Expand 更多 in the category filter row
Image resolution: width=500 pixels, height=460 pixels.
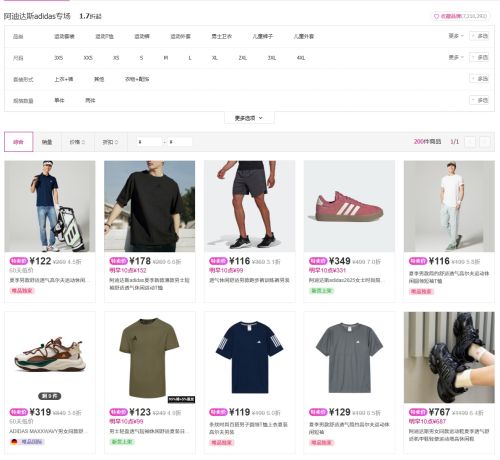[456, 36]
